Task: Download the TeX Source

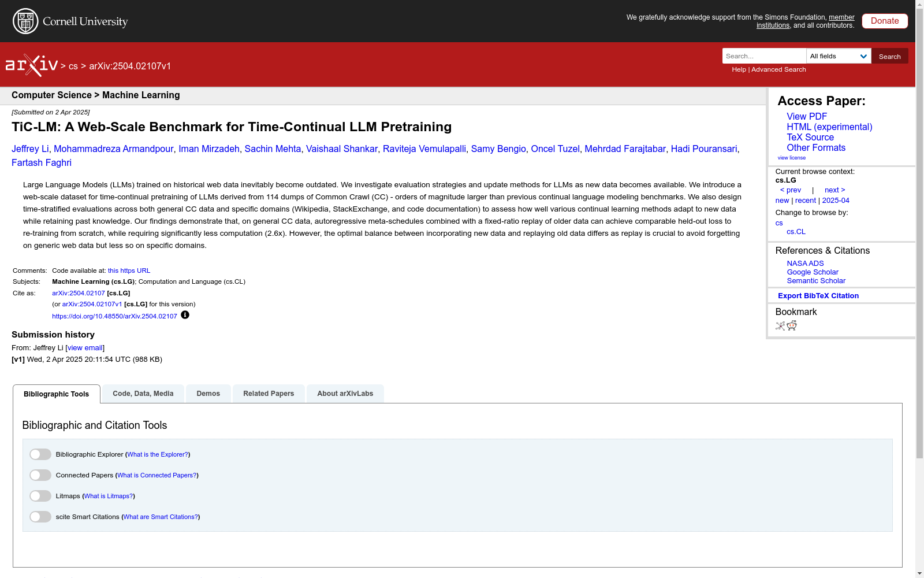Action: pyautogui.click(x=810, y=138)
